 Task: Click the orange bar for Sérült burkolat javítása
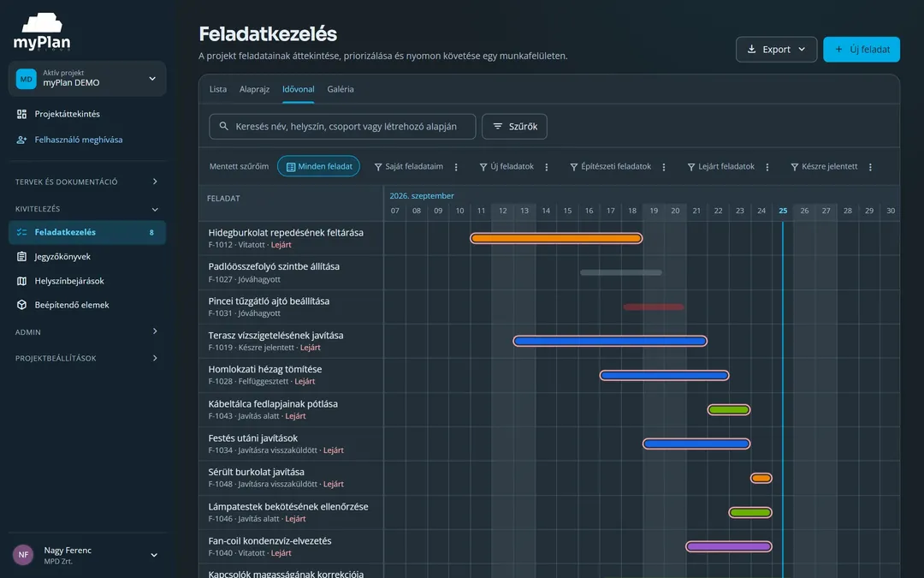tap(761, 478)
